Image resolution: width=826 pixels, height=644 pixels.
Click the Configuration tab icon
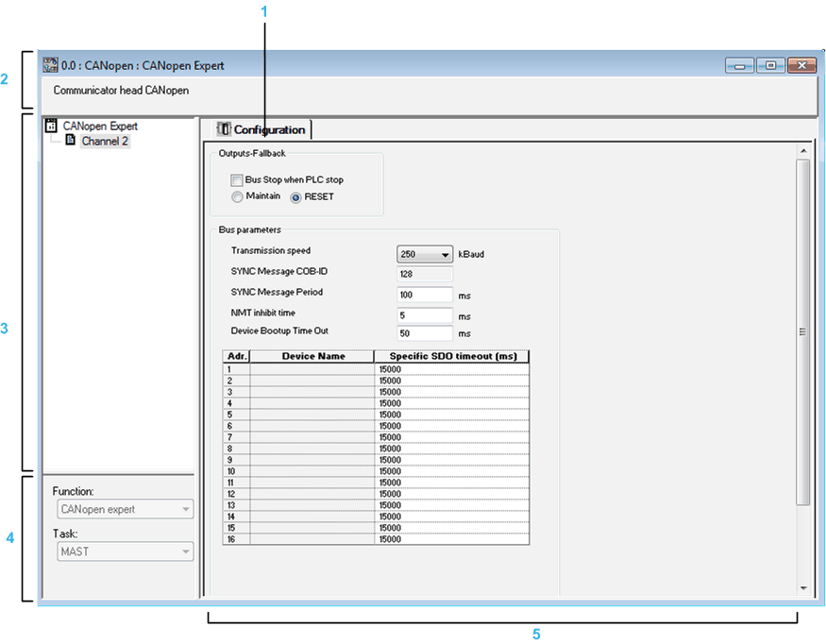(x=224, y=129)
